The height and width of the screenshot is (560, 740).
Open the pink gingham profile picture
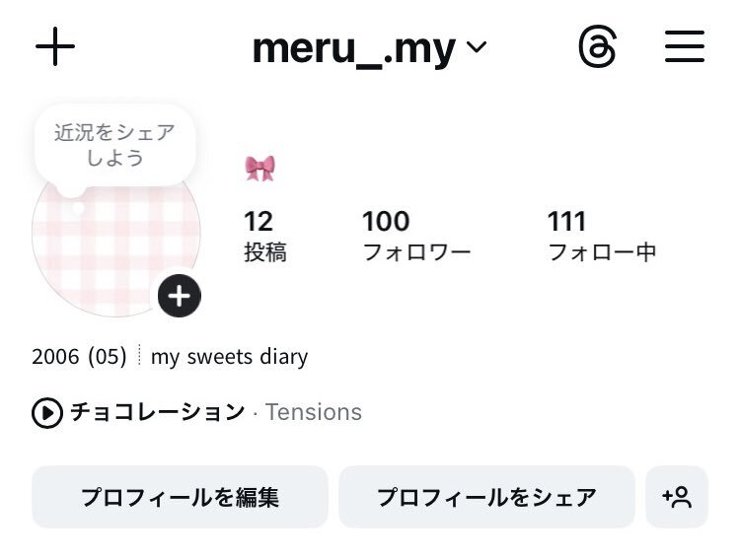click(109, 246)
